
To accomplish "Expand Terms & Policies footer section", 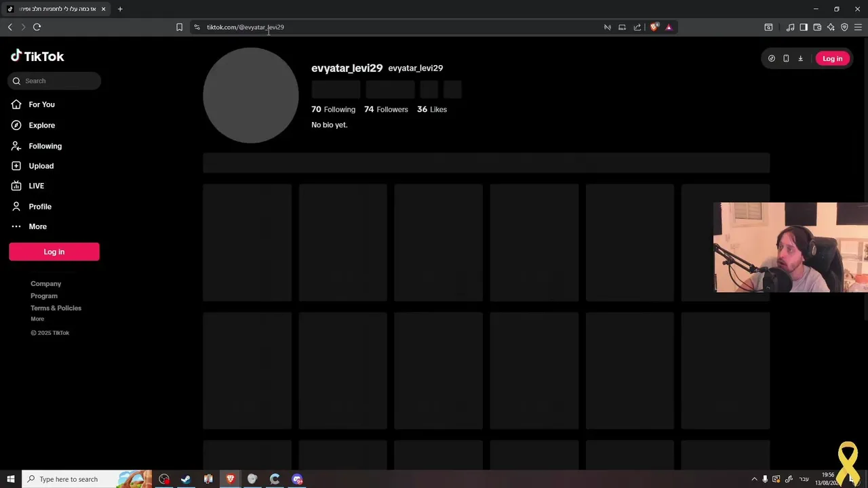I will 56,308.
